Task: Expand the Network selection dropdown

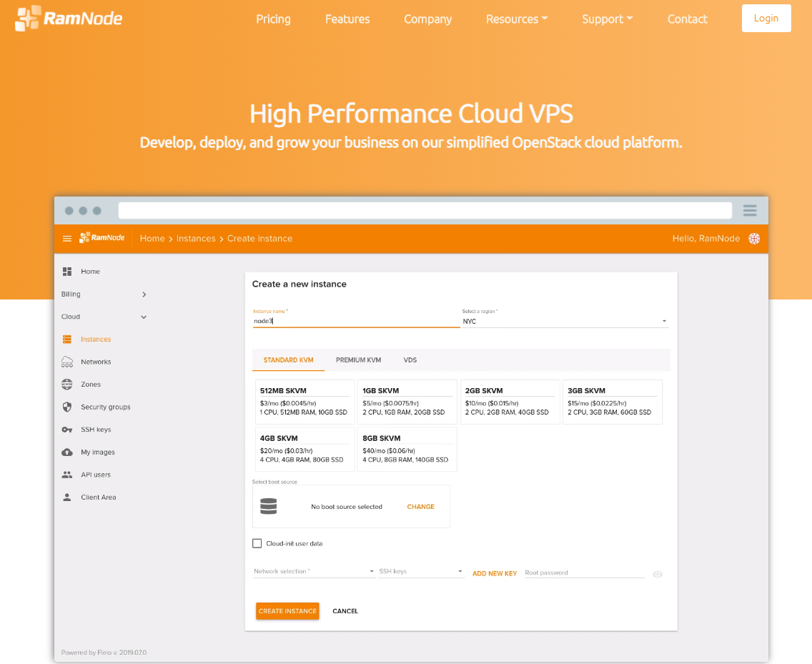Action: 371,571
